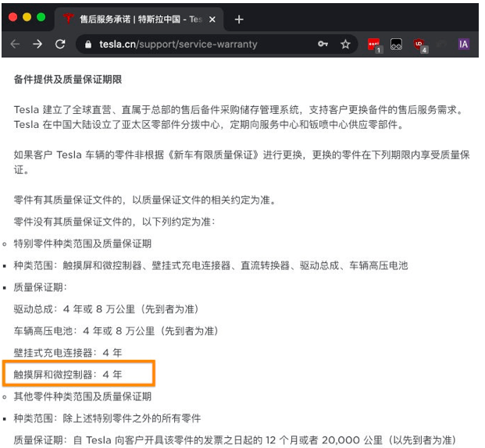Click the lock icon beside tesla.cn

(x=87, y=44)
